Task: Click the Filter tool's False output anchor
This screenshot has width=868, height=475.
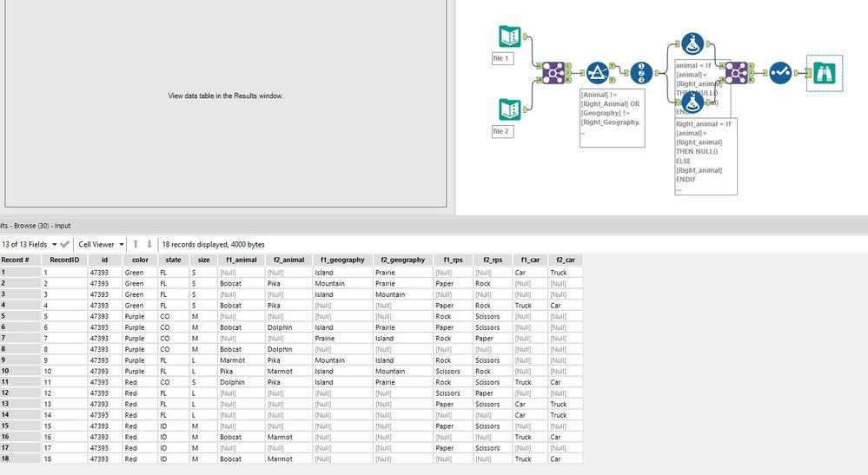Action: 613,80
